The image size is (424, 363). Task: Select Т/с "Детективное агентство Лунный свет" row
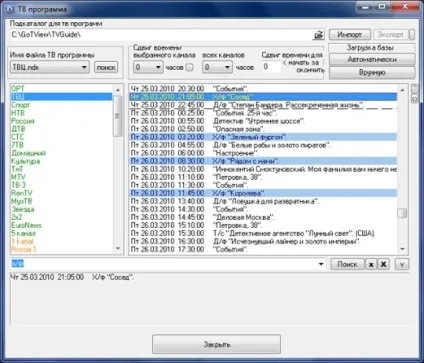pos(263,233)
